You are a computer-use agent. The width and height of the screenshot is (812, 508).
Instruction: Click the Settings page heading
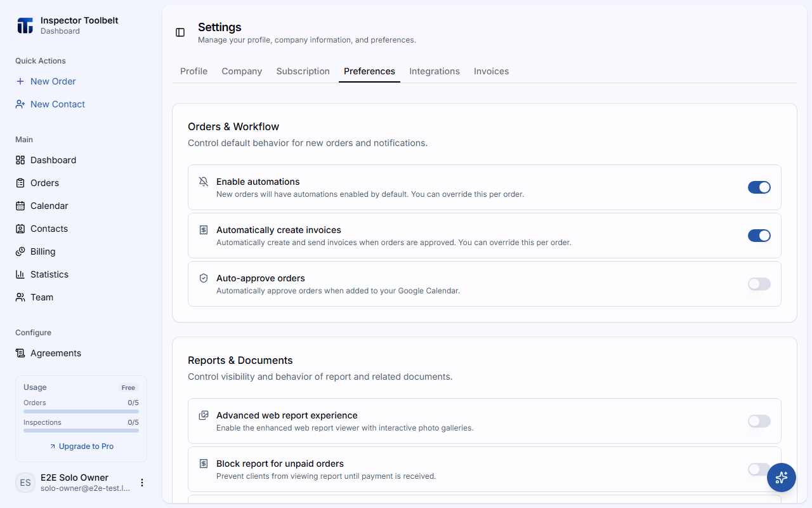coord(219,27)
